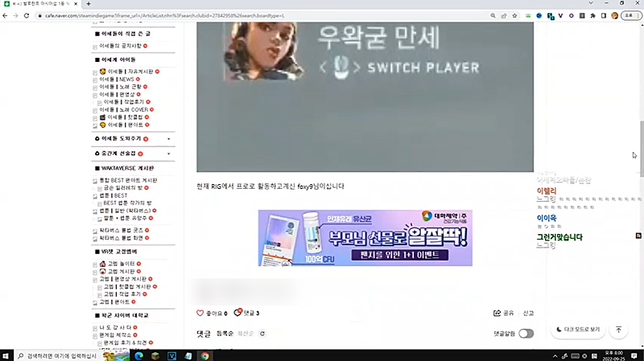This screenshot has width=644, height=361.
Task: Toggle the browser side panel icon
Action: [603, 15]
